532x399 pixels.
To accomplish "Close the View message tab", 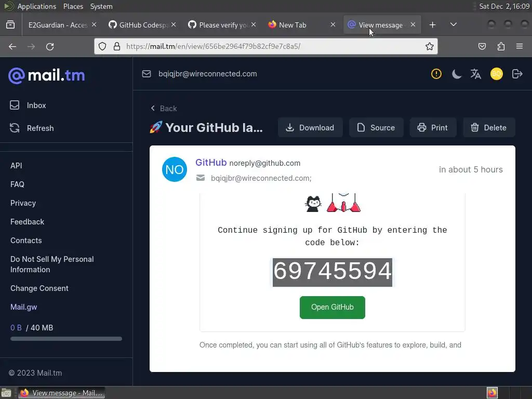I will [x=413, y=24].
